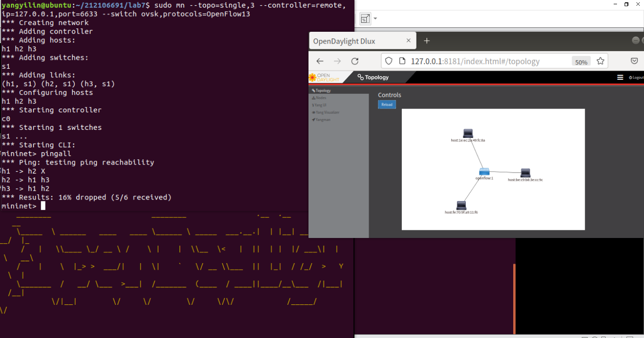
Task: Click the screenshot tool icon in the background window
Action: pos(365,18)
